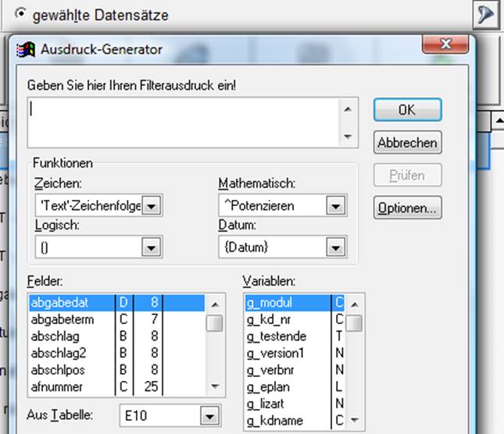Expand the Mathematisch dropdown list

[x=334, y=206]
